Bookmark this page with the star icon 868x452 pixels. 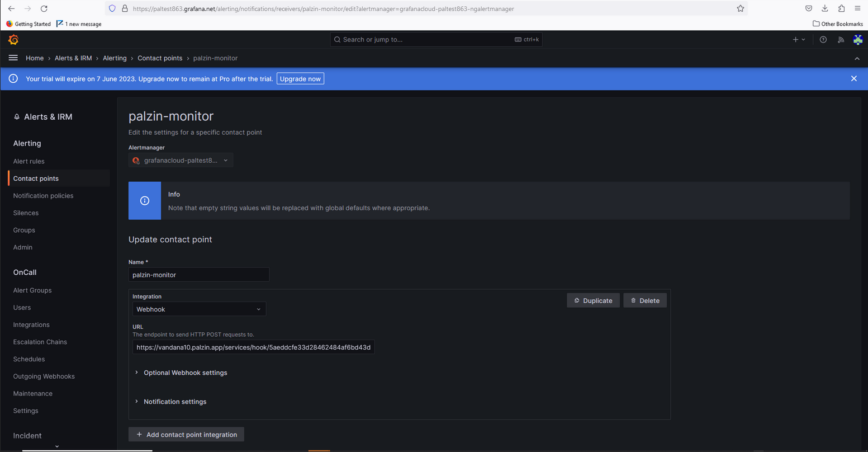click(x=741, y=8)
